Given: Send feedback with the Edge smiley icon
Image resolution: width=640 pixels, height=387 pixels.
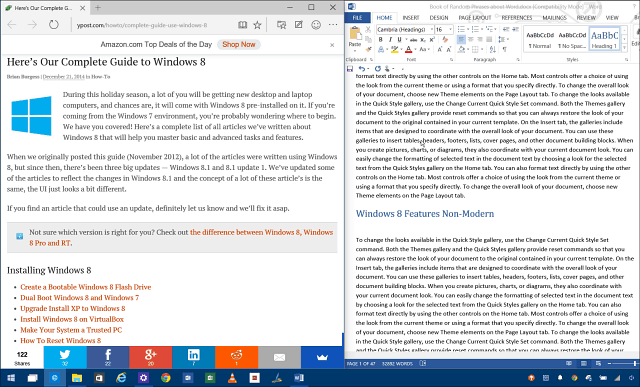Looking at the screenshot, I should click(316, 25).
